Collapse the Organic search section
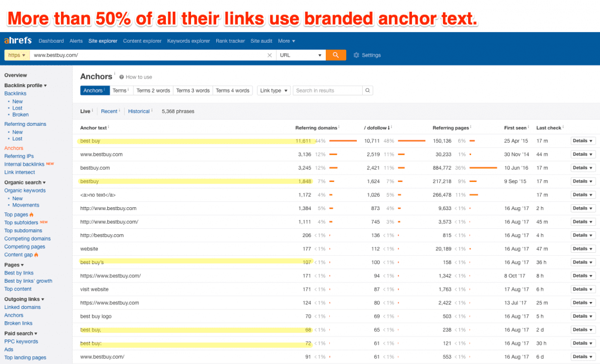 [x=25, y=183]
